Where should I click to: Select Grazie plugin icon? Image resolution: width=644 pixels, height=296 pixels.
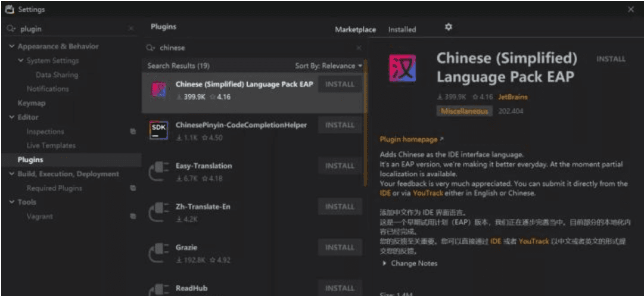tap(158, 253)
